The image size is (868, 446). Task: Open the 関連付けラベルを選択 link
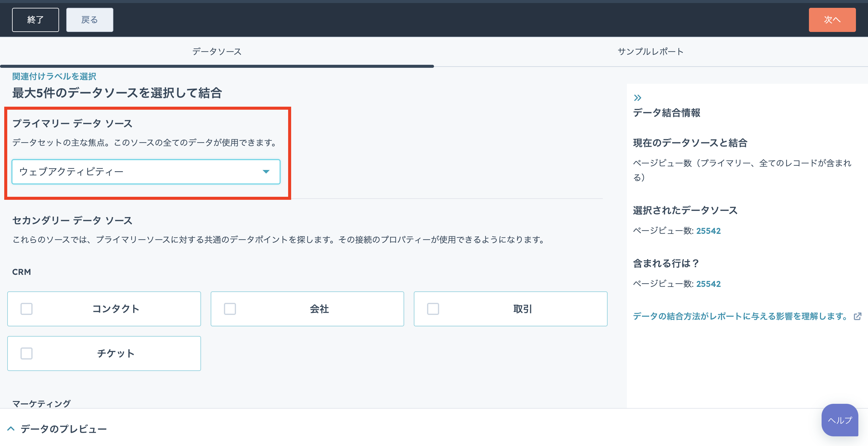[54, 77]
